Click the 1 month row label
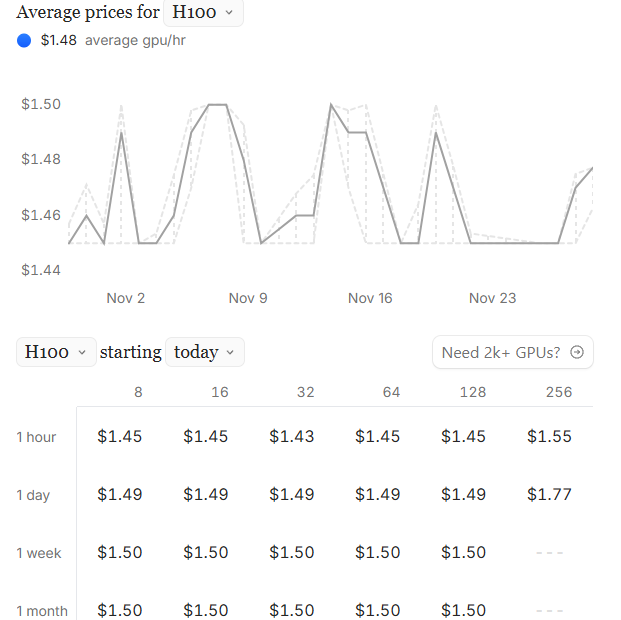 41,610
